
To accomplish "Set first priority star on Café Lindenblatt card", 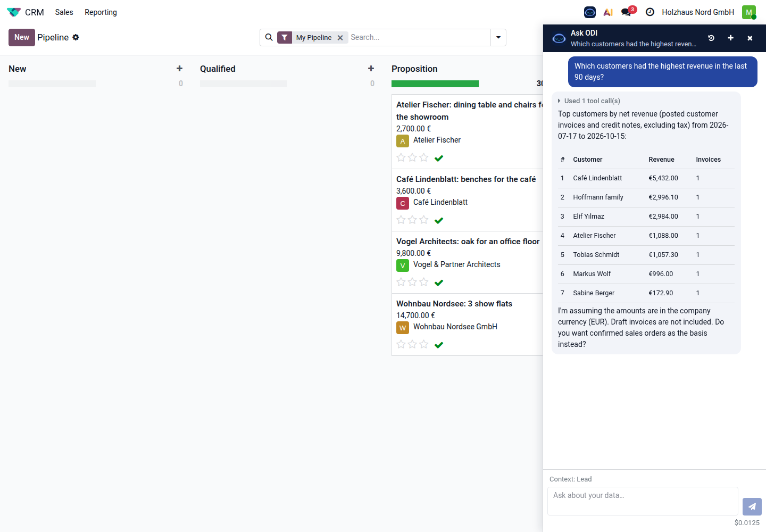I will click(401, 220).
